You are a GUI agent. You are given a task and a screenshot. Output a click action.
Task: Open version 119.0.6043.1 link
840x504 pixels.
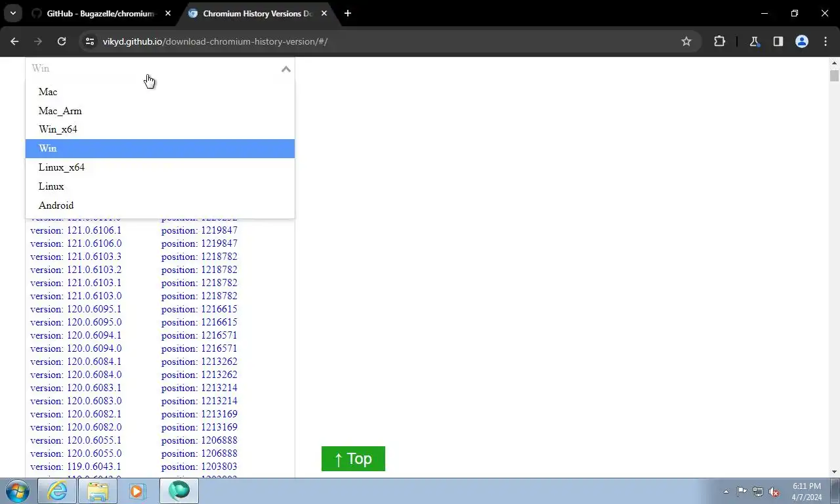75,467
